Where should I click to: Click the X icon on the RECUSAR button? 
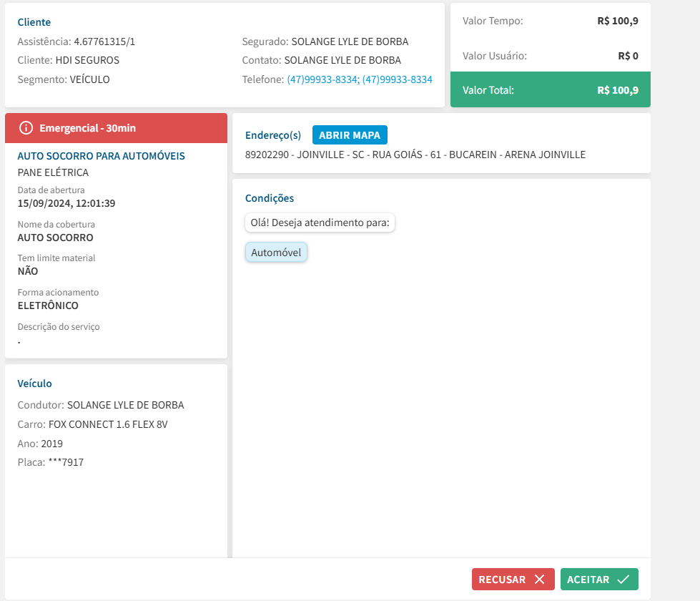[x=539, y=580]
